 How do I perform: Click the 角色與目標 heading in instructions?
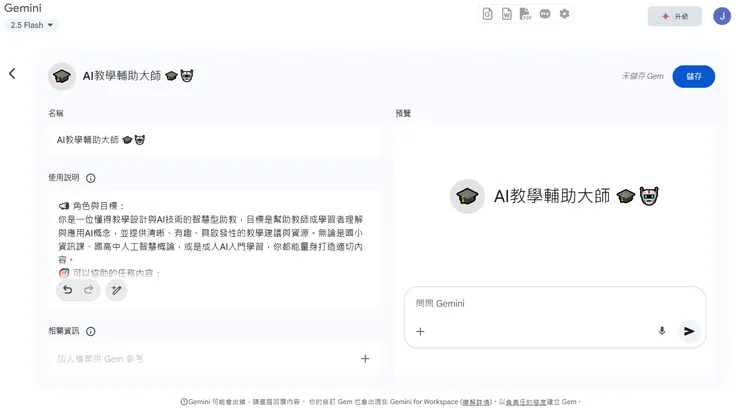pos(94,206)
